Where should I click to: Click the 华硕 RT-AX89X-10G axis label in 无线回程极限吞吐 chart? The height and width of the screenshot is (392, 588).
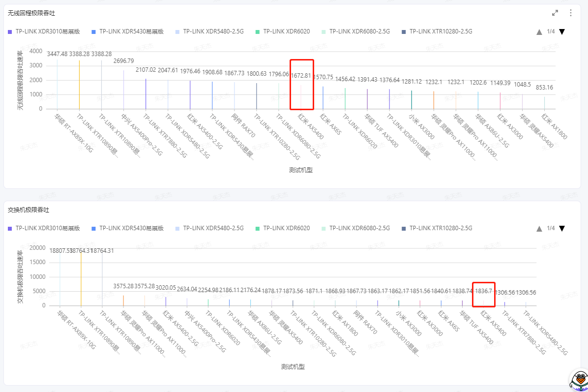point(74,133)
